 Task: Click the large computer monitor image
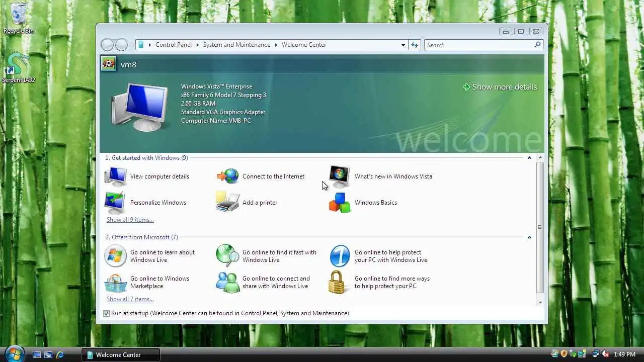click(139, 107)
